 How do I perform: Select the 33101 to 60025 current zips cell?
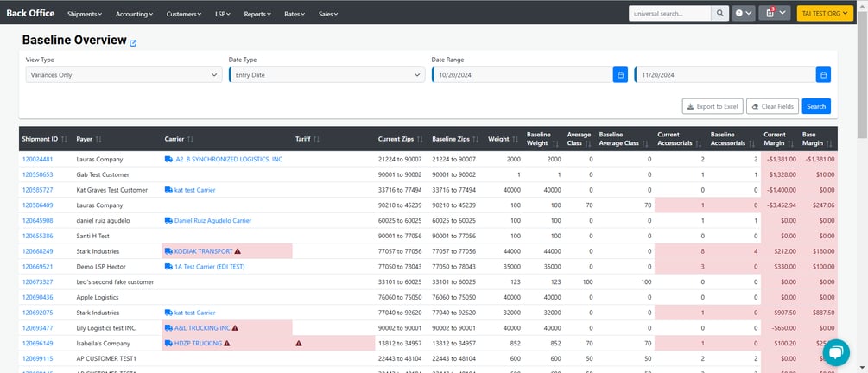click(400, 282)
